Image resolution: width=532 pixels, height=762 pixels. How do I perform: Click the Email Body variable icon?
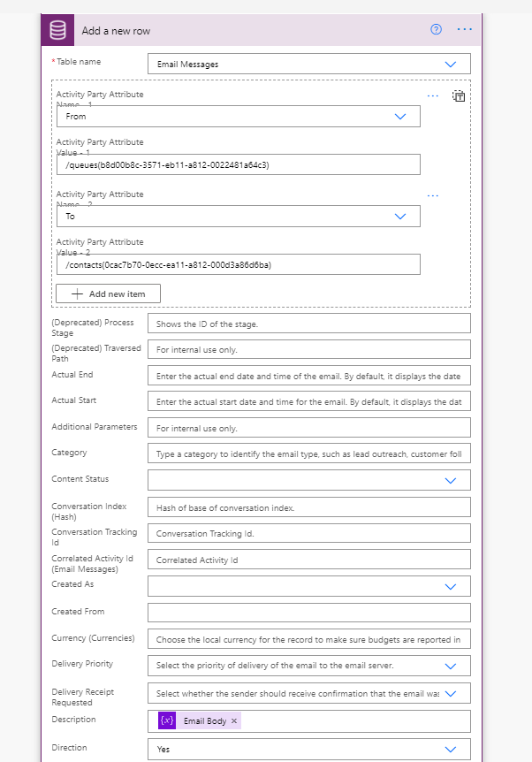tap(168, 721)
